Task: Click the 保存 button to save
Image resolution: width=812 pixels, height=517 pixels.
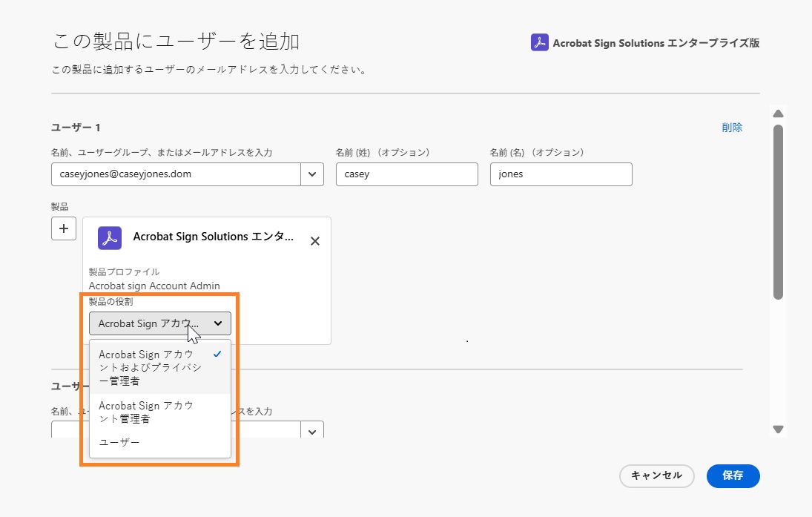Action: click(x=733, y=476)
